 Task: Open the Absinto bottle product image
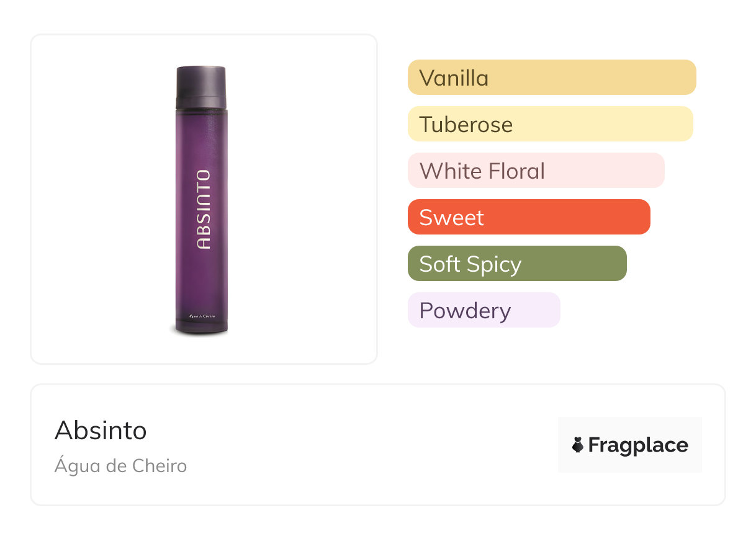click(201, 200)
